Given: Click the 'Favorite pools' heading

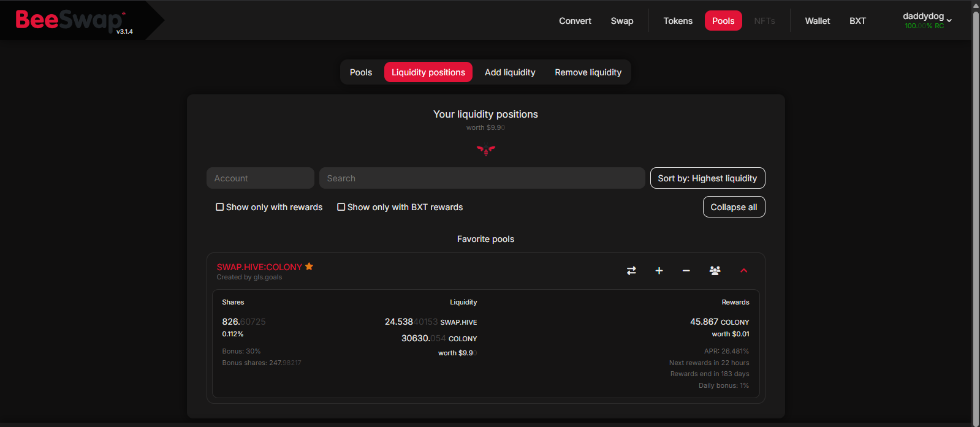Looking at the screenshot, I should pyautogui.click(x=485, y=239).
